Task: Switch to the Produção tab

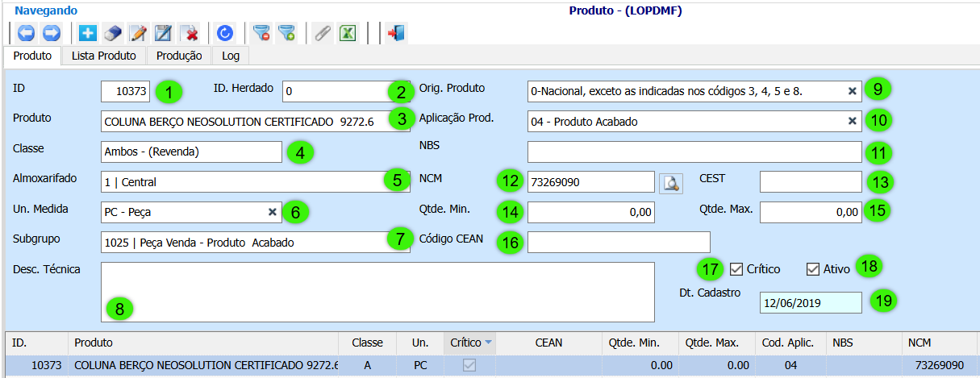Action: [179, 56]
